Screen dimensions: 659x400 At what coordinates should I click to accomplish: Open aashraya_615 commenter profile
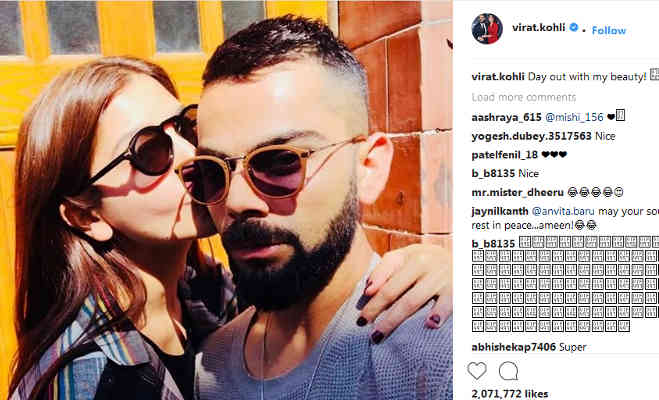point(506,117)
